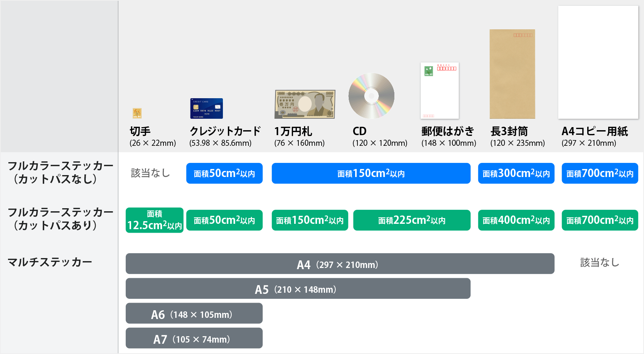This screenshot has height=354, width=644.
Task: Select the gray A4 (297 × 210mm) bar
Action: pos(340,264)
